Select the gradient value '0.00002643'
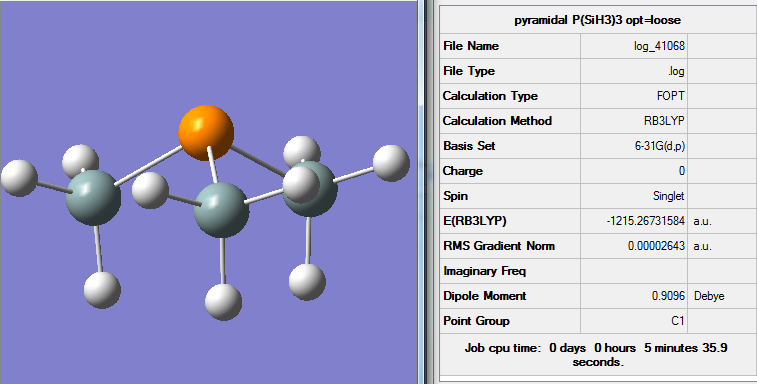 pyautogui.click(x=656, y=246)
